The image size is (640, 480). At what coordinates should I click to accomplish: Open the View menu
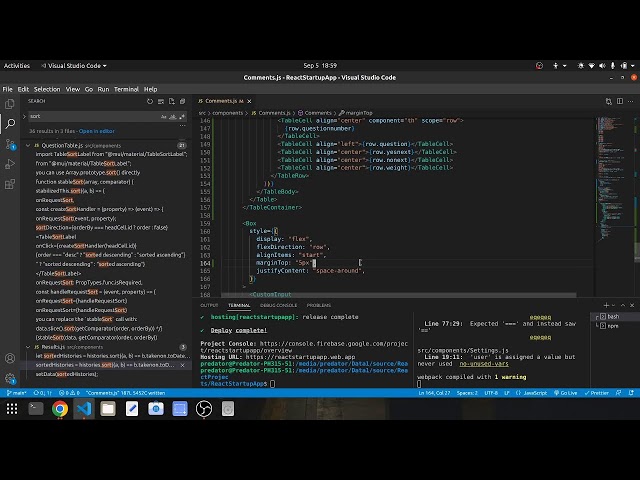tap(73, 89)
